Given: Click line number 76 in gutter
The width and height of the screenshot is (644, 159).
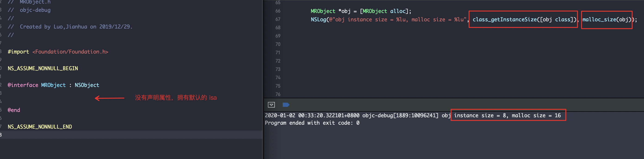Looking at the screenshot, I should (278, 94).
